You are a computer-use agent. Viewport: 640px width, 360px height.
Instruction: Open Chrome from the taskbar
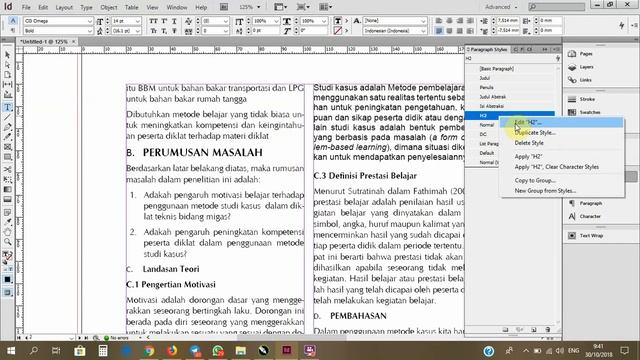[149, 351]
